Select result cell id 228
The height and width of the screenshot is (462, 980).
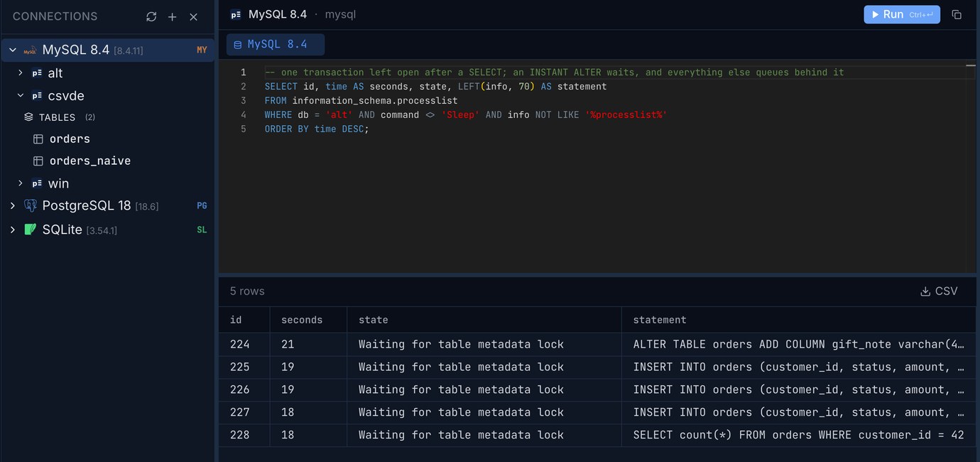tap(244, 435)
